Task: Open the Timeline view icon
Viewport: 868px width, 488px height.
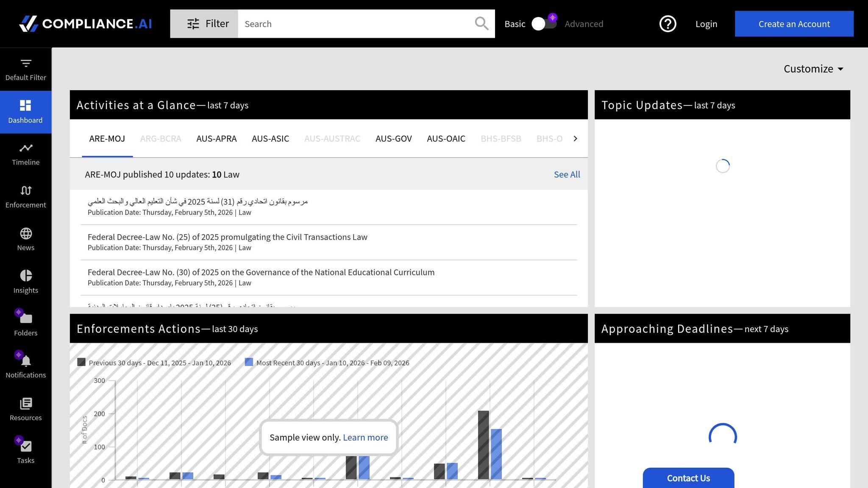Action: [26, 148]
